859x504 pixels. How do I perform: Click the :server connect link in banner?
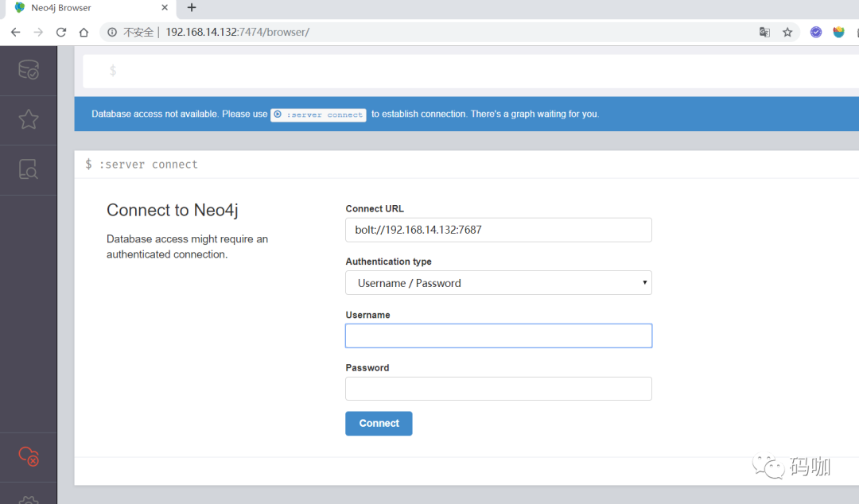tap(318, 114)
